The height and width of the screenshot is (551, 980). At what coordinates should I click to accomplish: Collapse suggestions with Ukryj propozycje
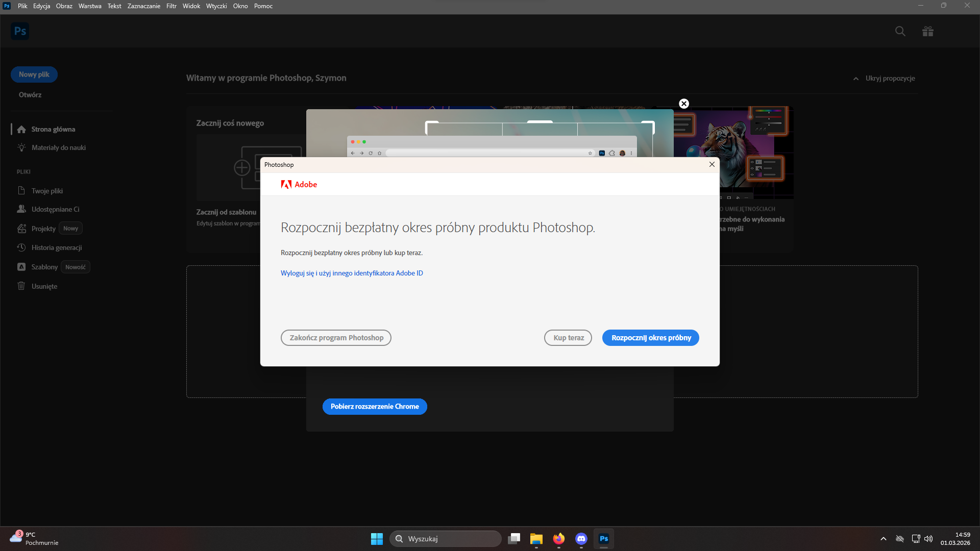pos(884,79)
